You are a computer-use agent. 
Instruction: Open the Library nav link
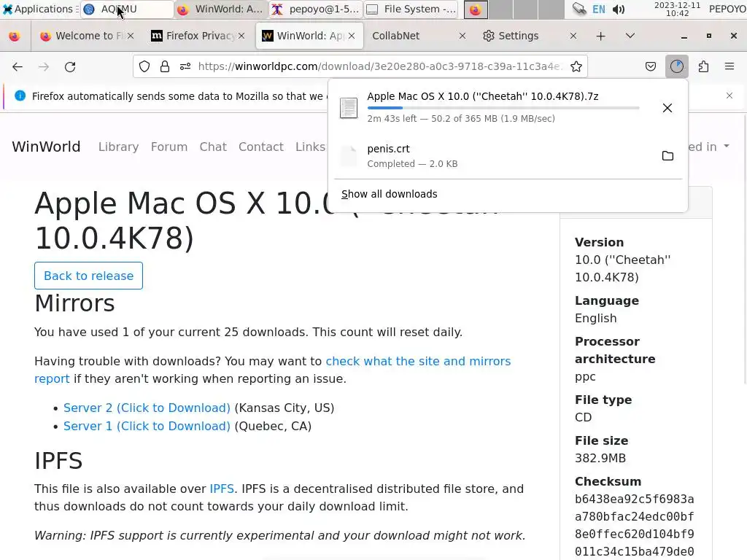[119, 147]
